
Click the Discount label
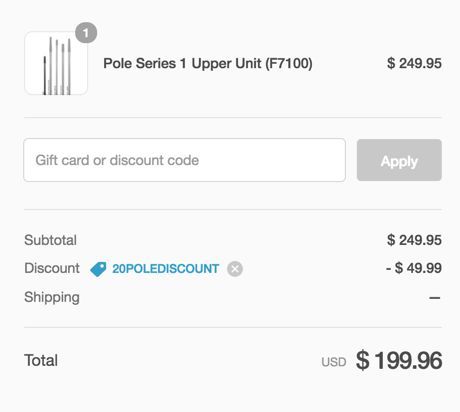click(x=52, y=268)
